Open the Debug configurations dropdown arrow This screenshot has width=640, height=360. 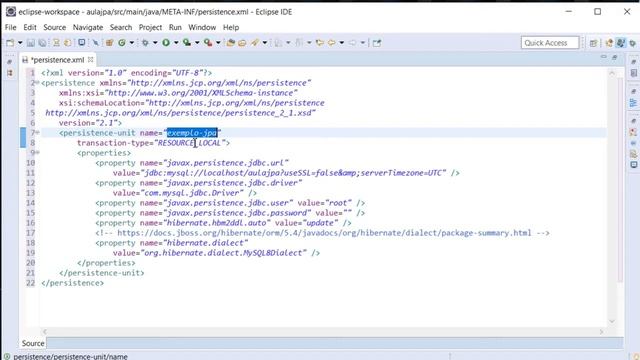[x=155, y=42]
